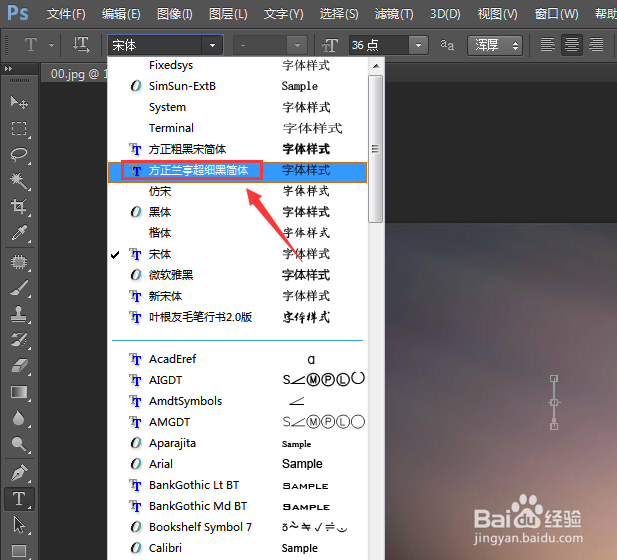Select the Brush tool

tap(18, 288)
